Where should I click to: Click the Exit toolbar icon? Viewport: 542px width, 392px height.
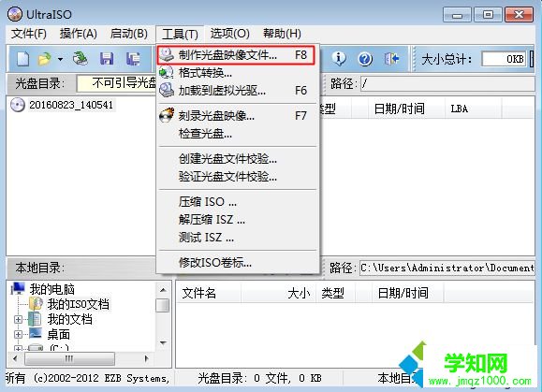click(391, 59)
